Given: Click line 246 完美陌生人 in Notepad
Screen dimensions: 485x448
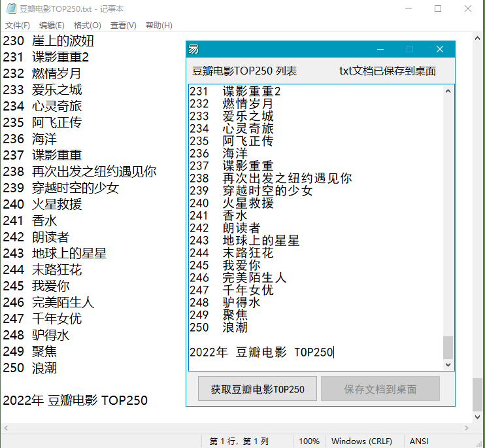Looking at the screenshot, I should point(48,303).
